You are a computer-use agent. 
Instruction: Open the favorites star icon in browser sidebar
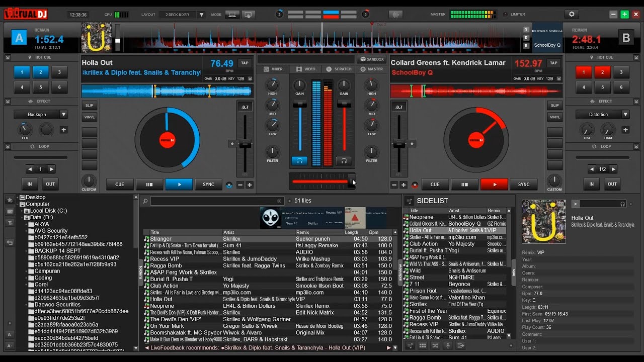pyautogui.click(x=10, y=200)
